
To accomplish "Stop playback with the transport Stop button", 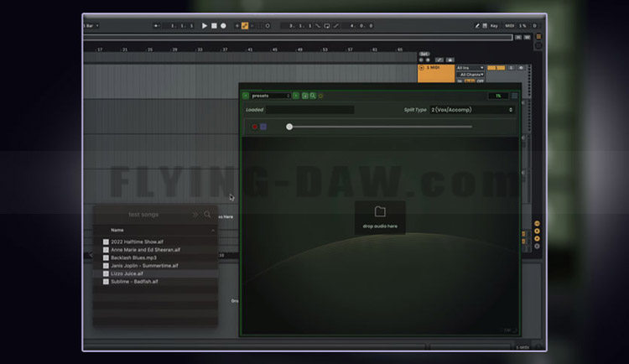I will (214, 26).
